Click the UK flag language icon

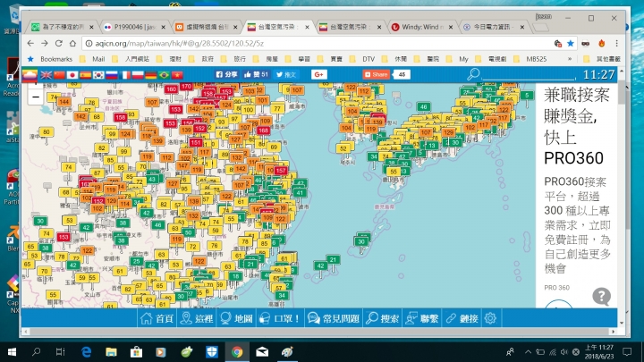[46, 75]
